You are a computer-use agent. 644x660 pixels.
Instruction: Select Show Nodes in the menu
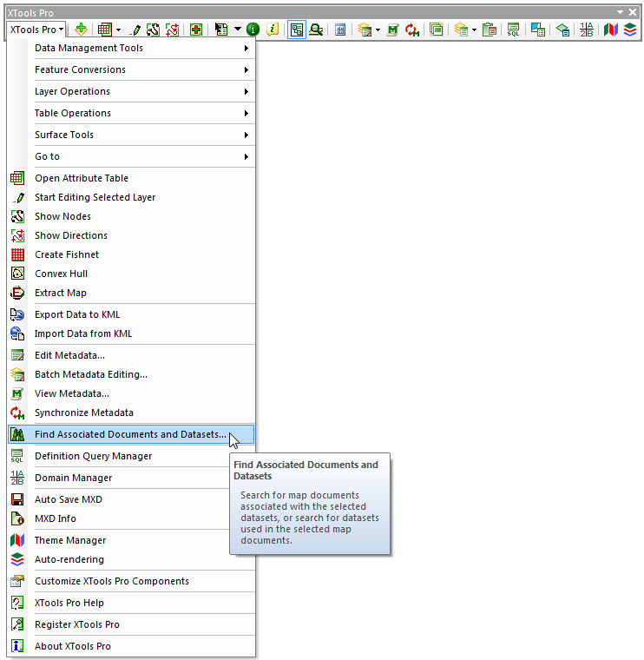(x=132, y=216)
